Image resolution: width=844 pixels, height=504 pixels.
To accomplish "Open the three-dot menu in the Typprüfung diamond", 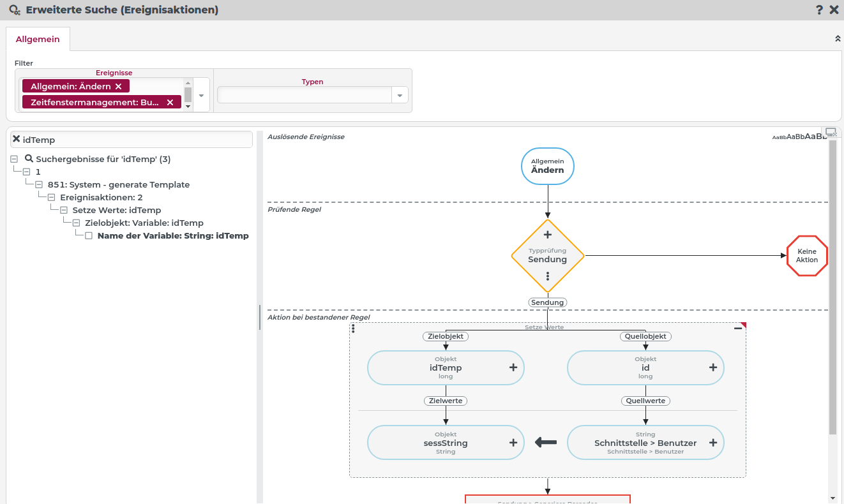I will [x=548, y=276].
